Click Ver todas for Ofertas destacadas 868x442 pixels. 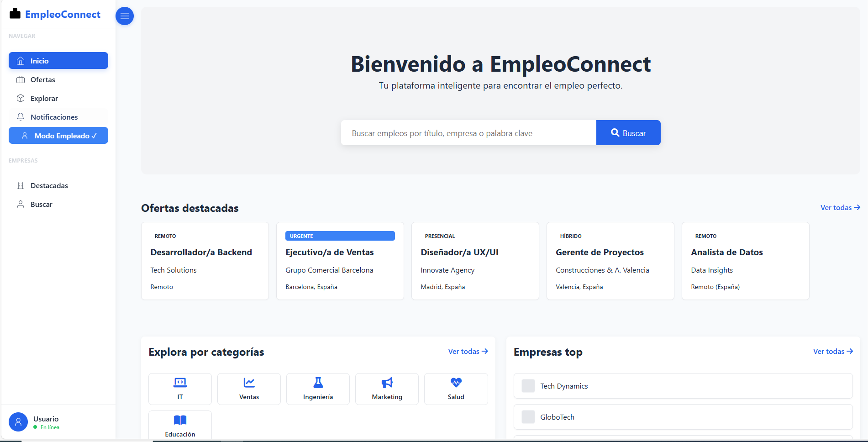click(x=840, y=208)
